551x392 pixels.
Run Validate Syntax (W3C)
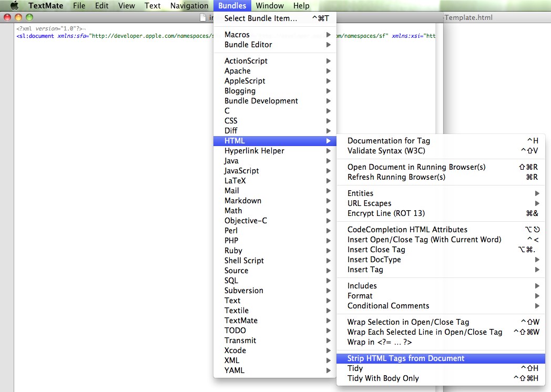coord(441,151)
